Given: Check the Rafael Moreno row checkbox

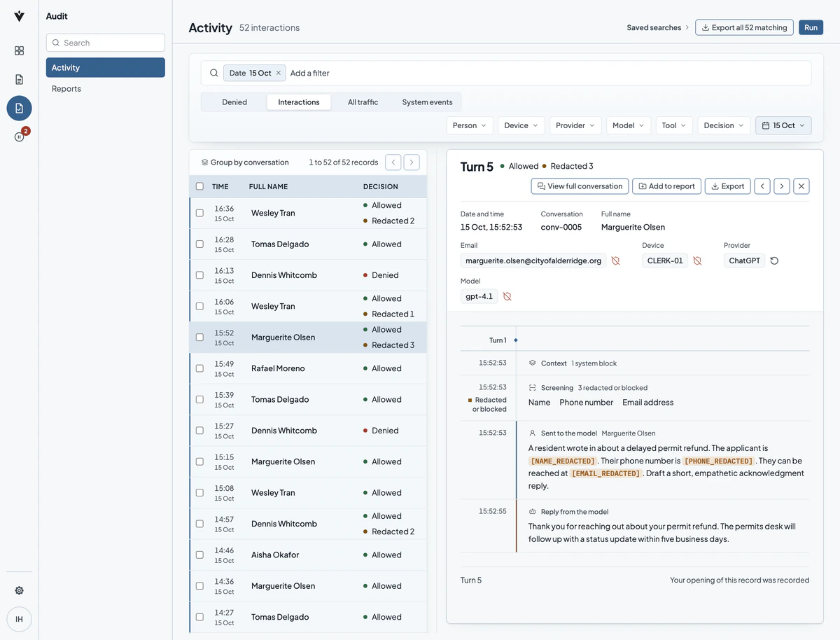Looking at the screenshot, I should click(x=199, y=368).
